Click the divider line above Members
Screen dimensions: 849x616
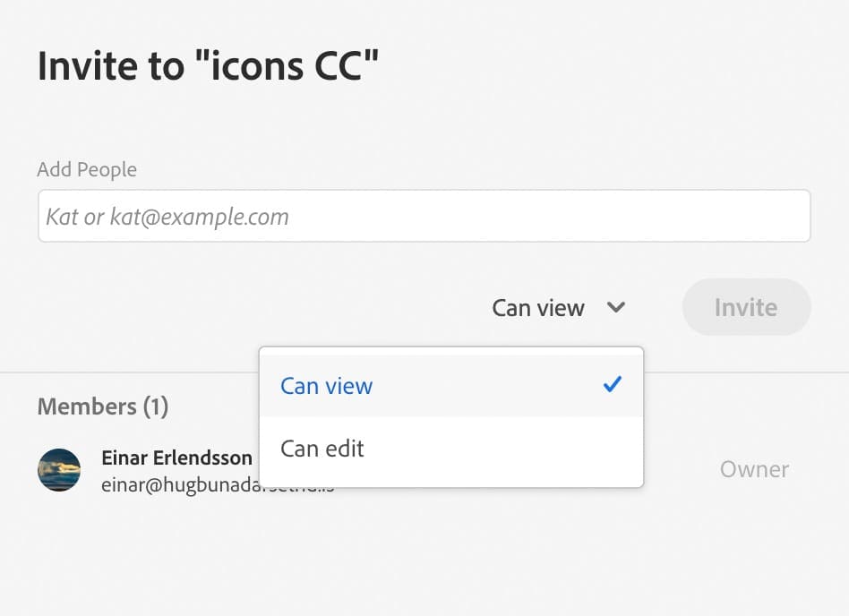pos(130,372)
